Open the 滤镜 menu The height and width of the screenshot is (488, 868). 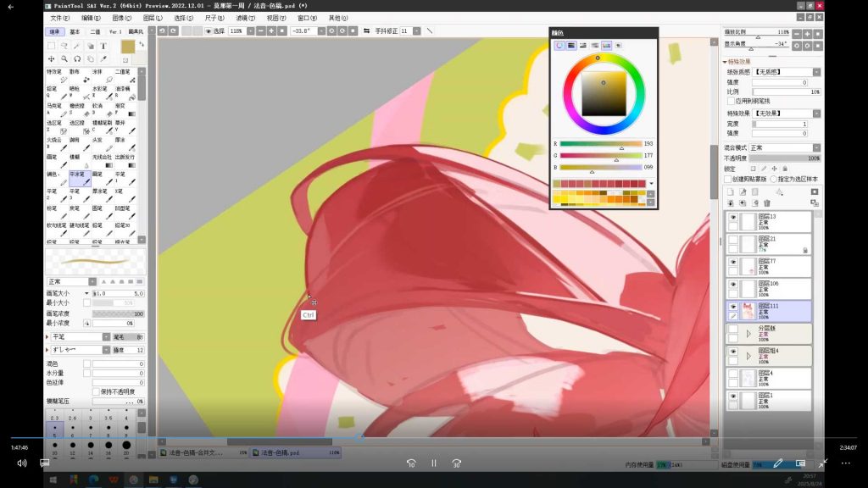pos(246,17)
